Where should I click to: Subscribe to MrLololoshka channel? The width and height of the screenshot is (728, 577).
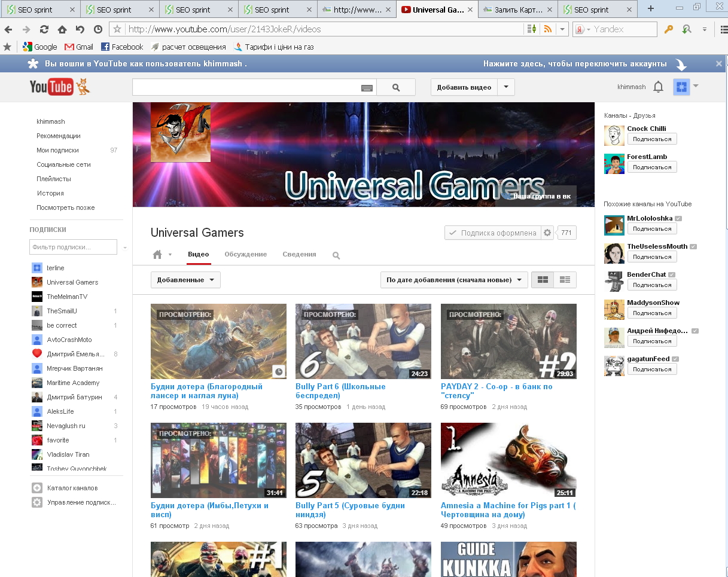[x=652, y=229]
